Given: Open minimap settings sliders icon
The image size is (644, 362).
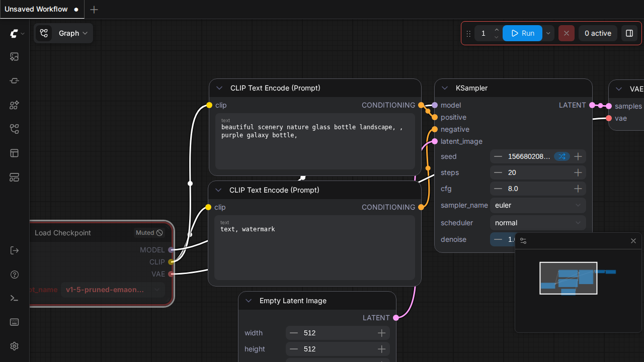Looking at the screenshot, I should 523,241.
